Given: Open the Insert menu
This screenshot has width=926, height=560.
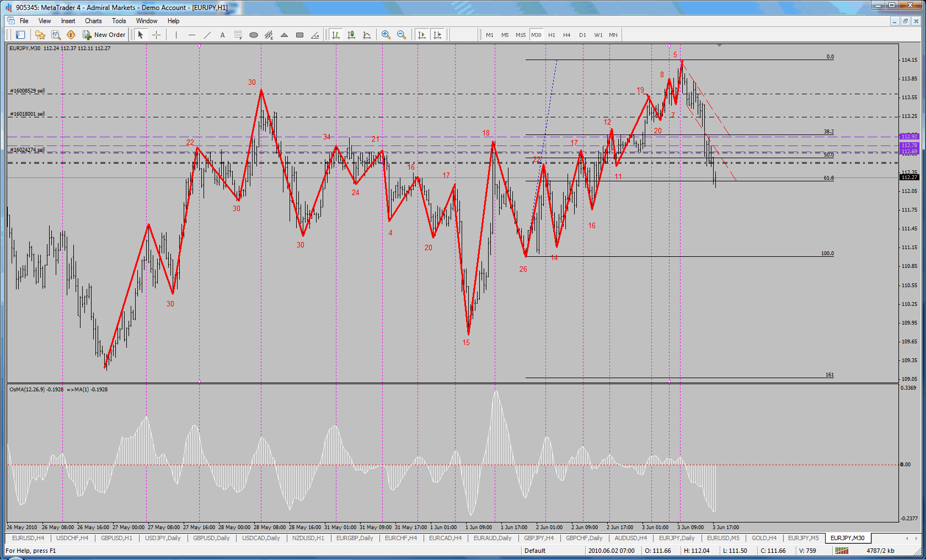Looking at the screenshot, I should (68, 21).
